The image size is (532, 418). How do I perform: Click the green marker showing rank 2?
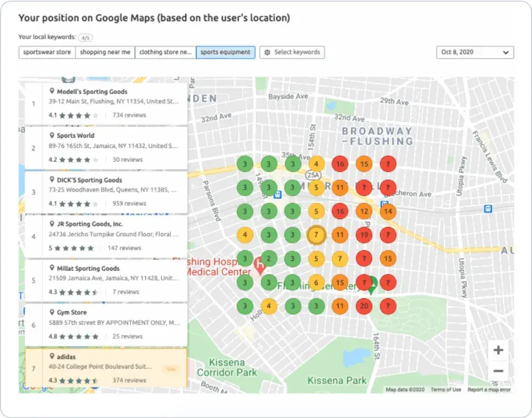269,259
